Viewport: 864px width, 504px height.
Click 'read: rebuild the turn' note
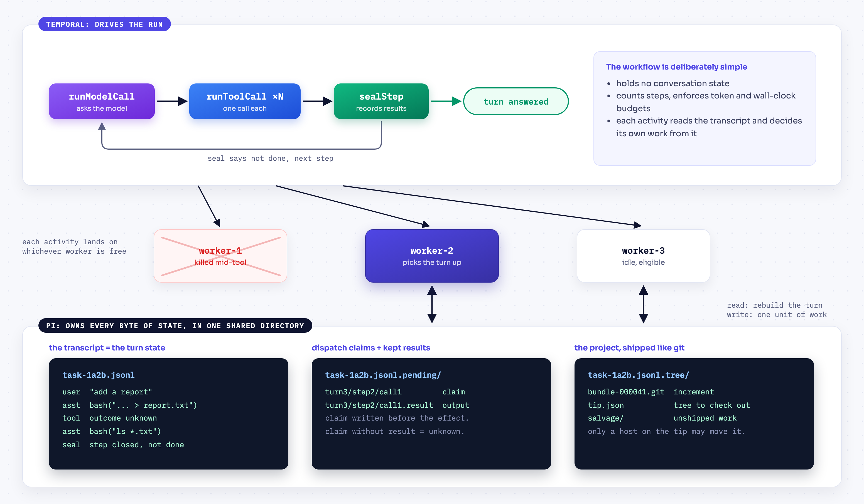tap(775, 305)
